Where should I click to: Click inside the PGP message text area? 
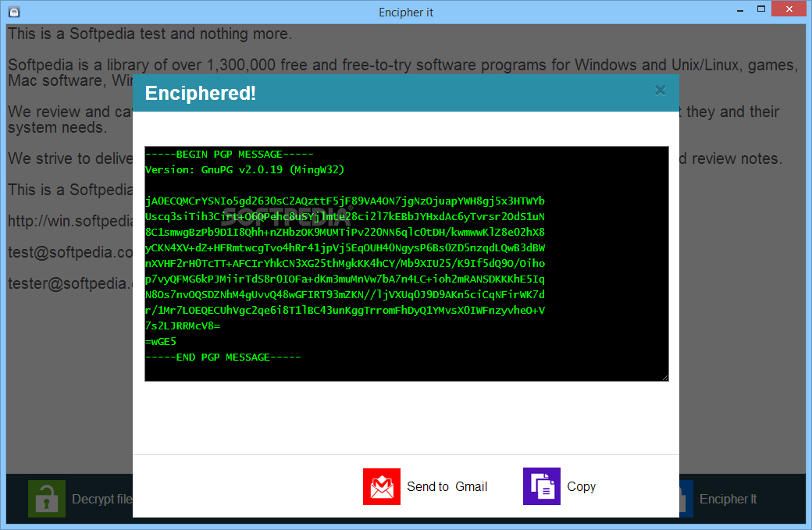407,264
